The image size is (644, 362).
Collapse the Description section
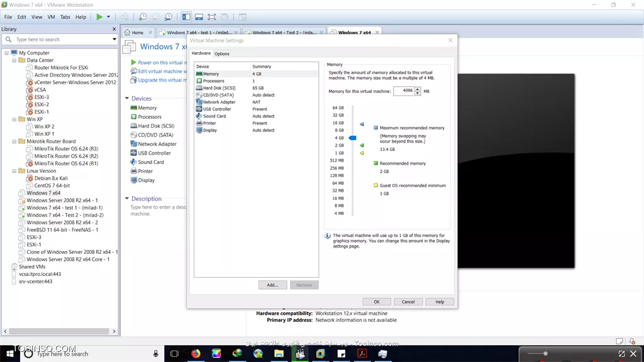click(127, 199)
